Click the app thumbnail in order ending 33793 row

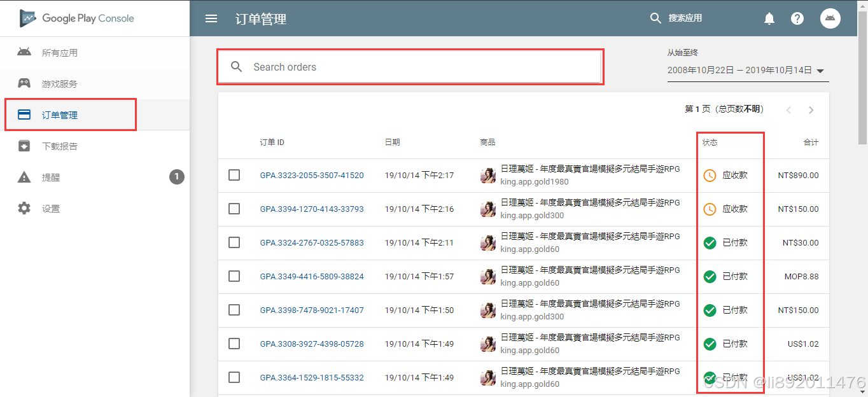point(488,209)
